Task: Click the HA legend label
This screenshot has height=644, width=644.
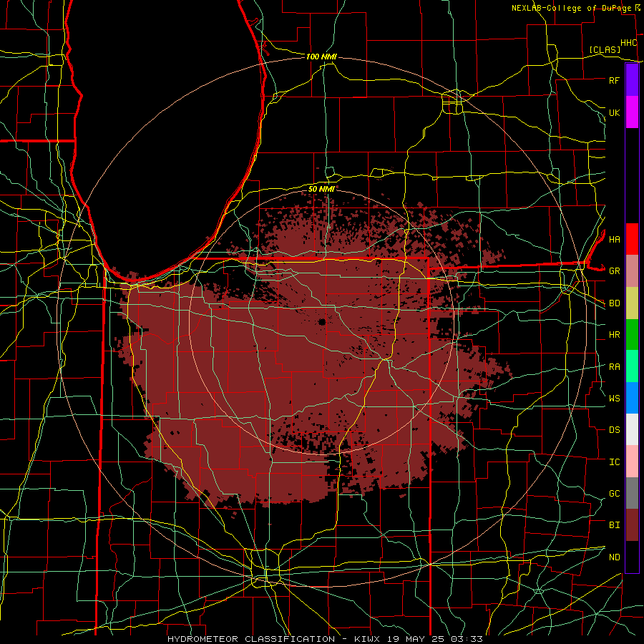Action: 614,239
